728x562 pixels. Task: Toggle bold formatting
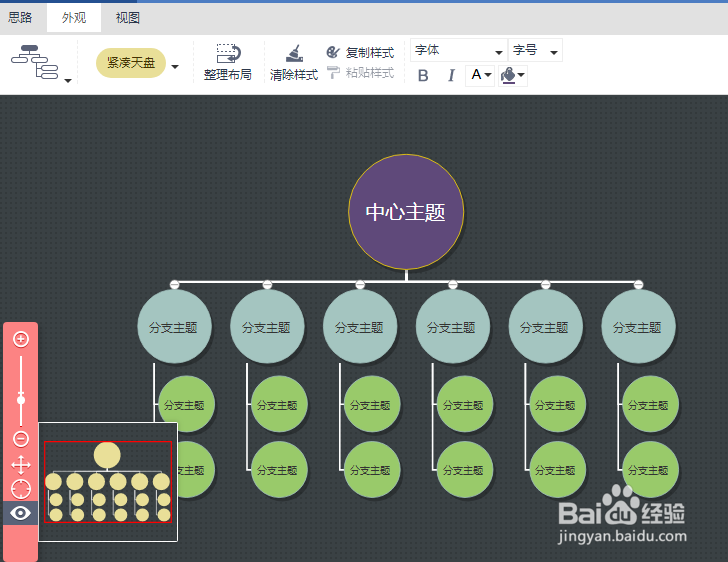(423, 75)
